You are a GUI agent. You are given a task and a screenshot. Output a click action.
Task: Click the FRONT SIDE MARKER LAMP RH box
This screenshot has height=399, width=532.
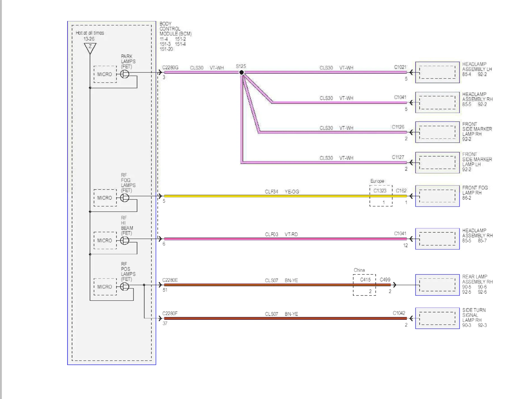[437, 132]
